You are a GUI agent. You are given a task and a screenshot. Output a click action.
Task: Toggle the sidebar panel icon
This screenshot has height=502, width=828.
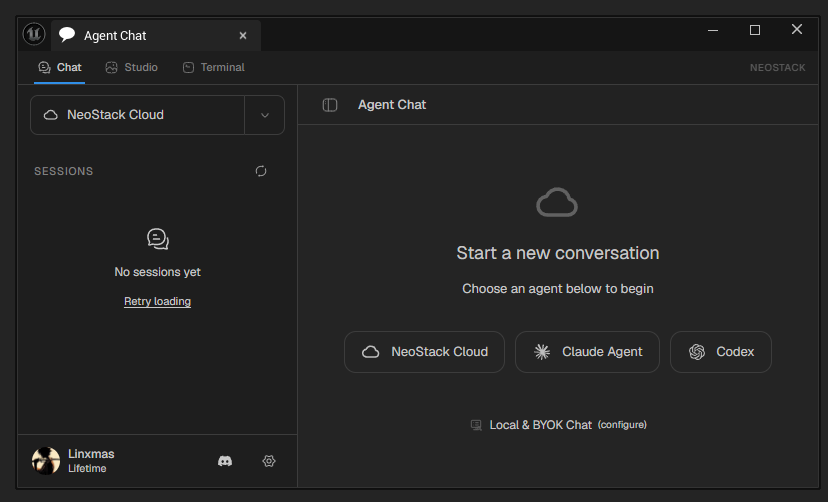click(x=330, y=105)
